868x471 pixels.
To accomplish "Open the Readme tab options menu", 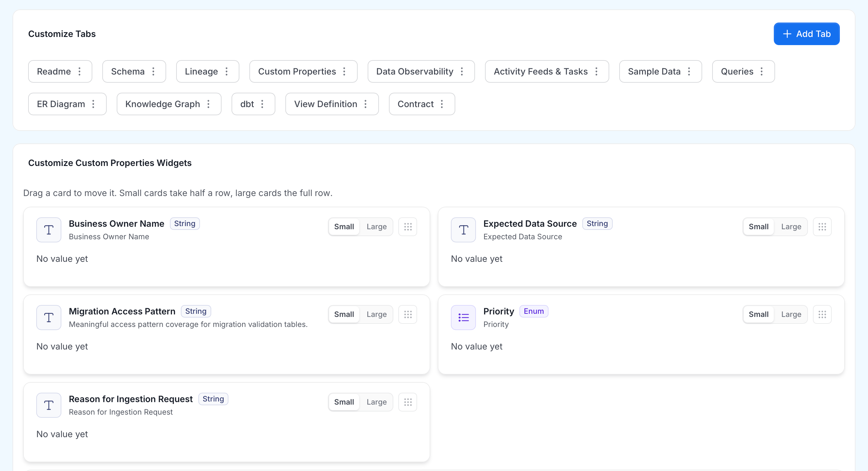I will [79, 71].
